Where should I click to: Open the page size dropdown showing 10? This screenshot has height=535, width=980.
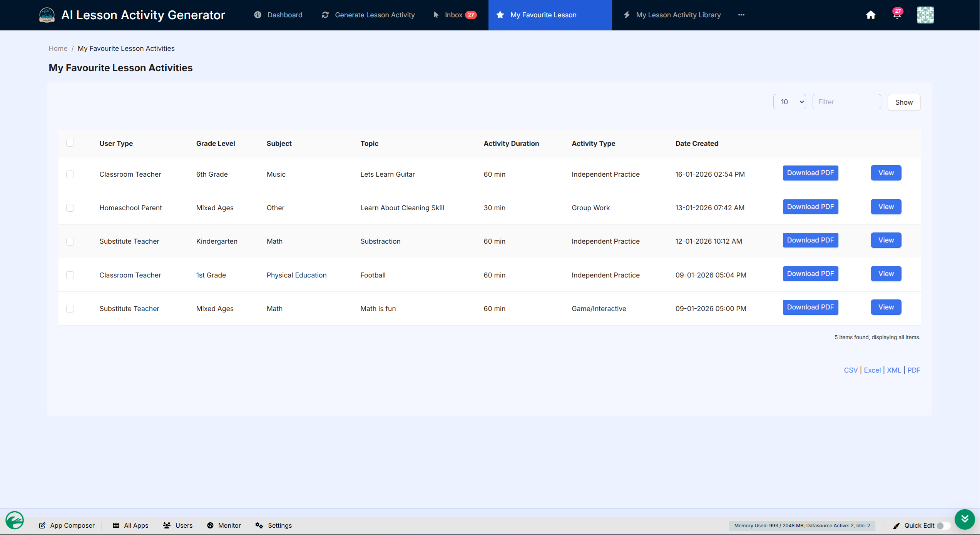[x=789, y=102]
